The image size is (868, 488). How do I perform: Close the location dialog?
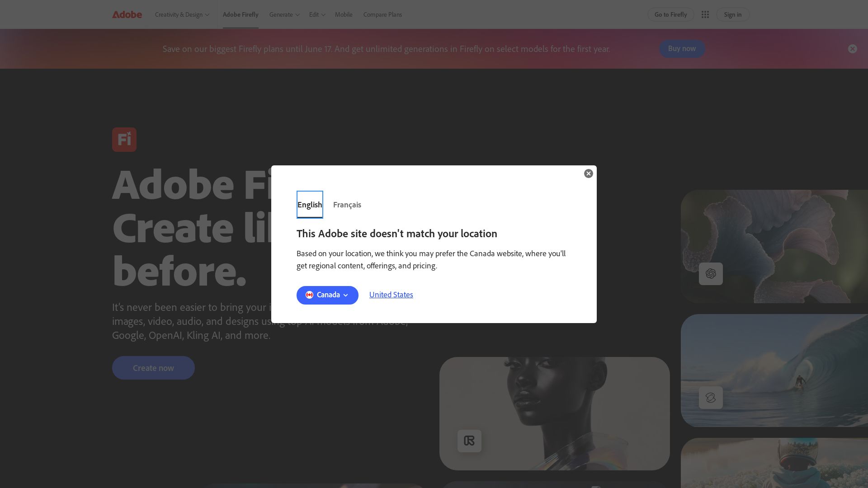588,174
